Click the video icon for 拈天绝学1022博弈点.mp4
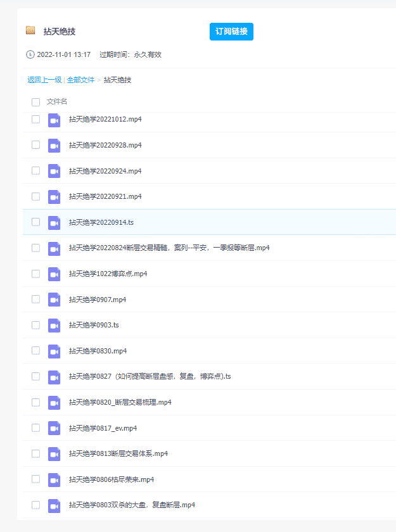 pos(54,274)
